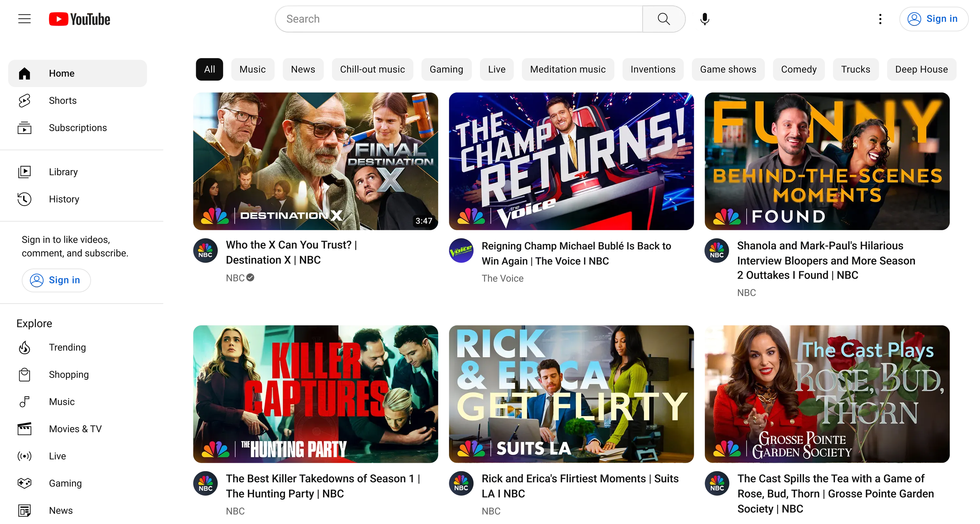Open 'The Cast Spills the Tea' title
The image size is (980, 524).
click(x=835, y=494)
